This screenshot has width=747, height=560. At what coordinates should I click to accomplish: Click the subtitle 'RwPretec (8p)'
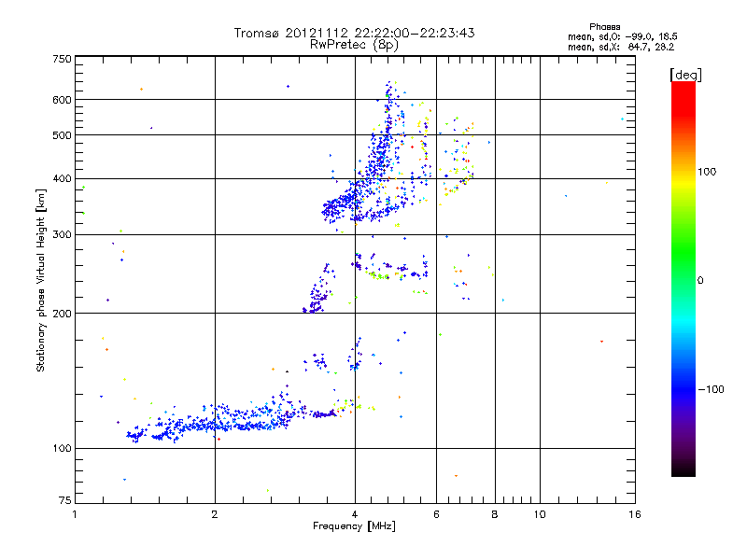(x=354, y=45)
